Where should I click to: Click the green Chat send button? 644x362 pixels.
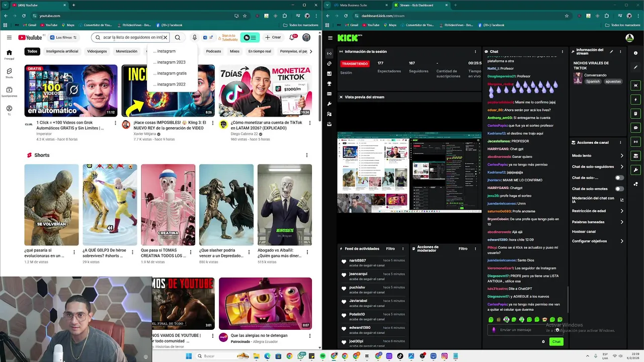click(556, 342)
